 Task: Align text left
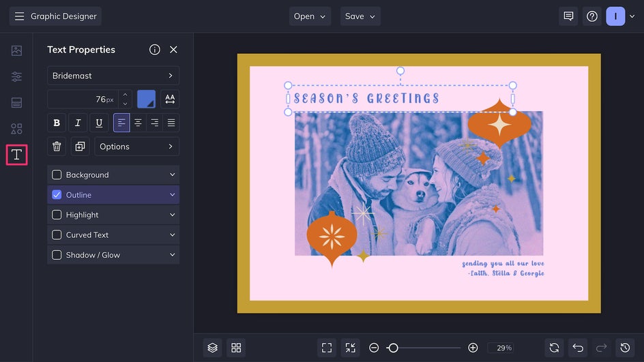[121, 123]
